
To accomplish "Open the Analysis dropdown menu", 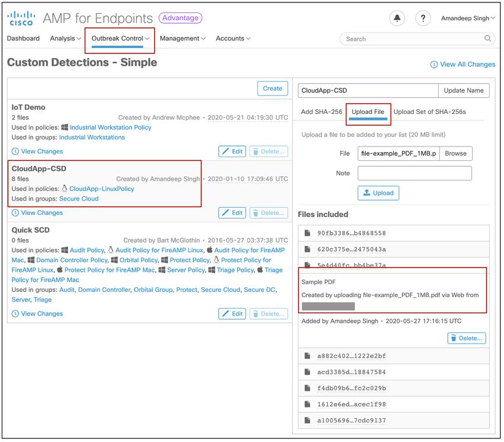I will pos(65,39).
